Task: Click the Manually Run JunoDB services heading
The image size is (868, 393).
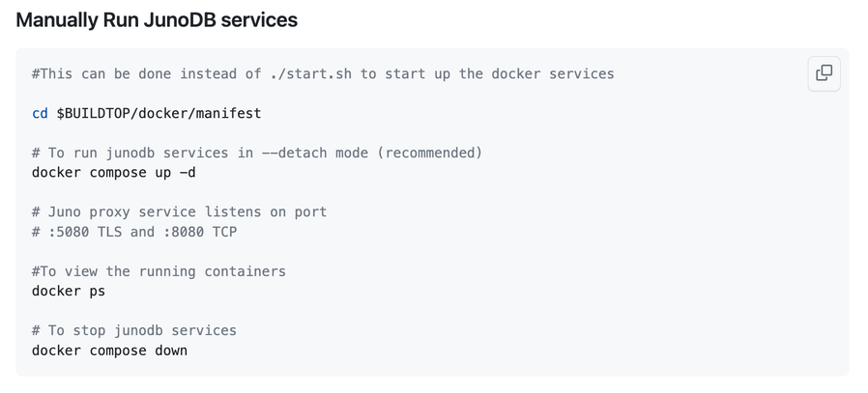Action: [x=157, y=19]
